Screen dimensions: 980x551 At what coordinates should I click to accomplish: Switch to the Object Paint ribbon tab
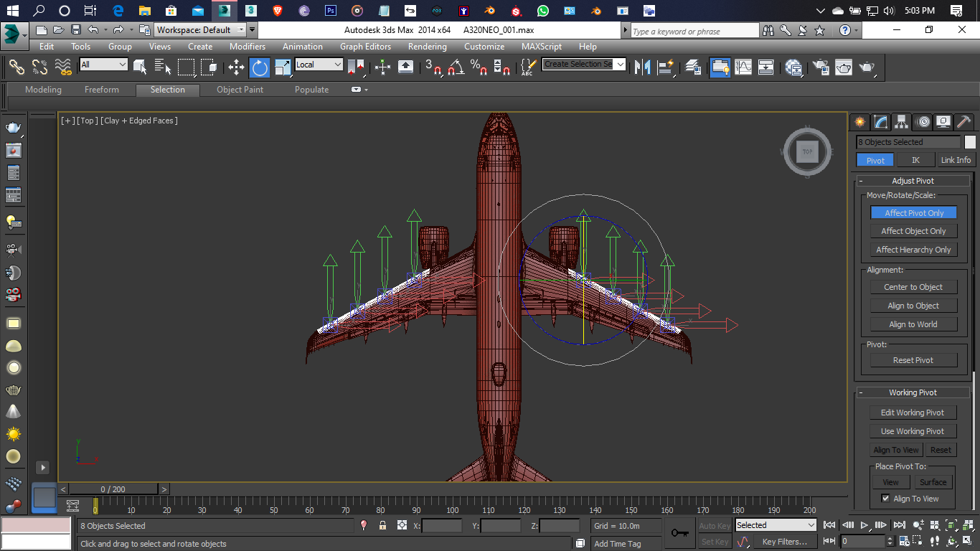[x=240, y=90]
